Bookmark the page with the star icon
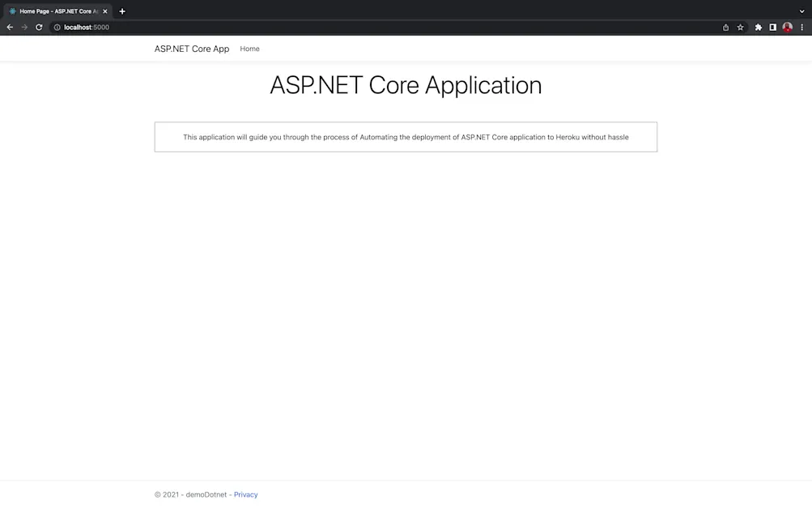This screenshot has height=508, width=812. coord(739,27)
